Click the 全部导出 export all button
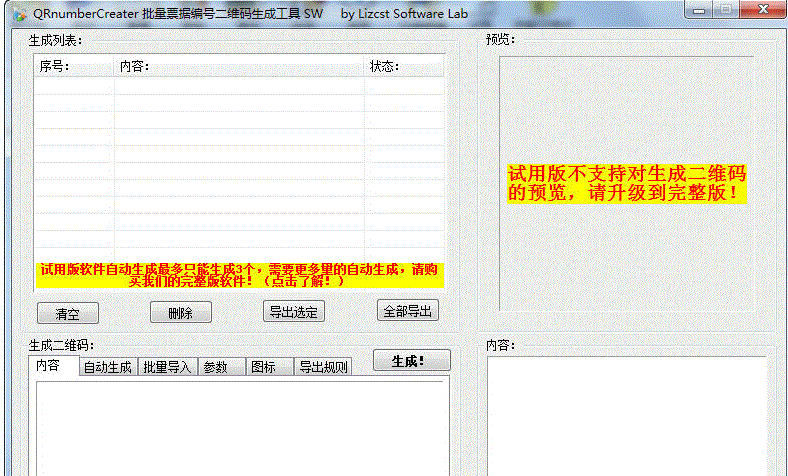 [x=408, y=311]
